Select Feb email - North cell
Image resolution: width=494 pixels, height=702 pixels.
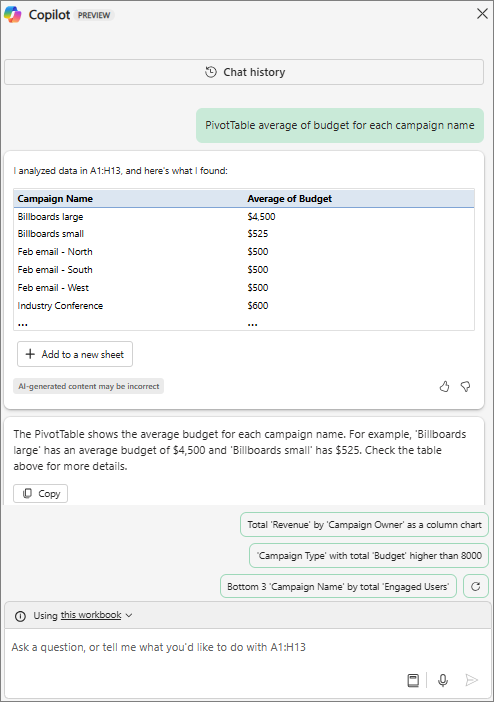(55, 252)
